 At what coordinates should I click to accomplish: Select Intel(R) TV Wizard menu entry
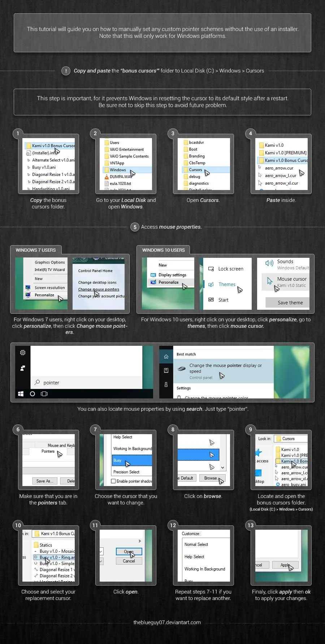(50, 270)
